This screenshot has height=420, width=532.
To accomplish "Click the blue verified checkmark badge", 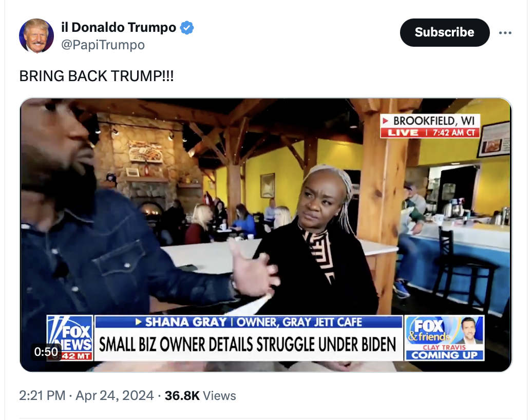I will [186, 28].
